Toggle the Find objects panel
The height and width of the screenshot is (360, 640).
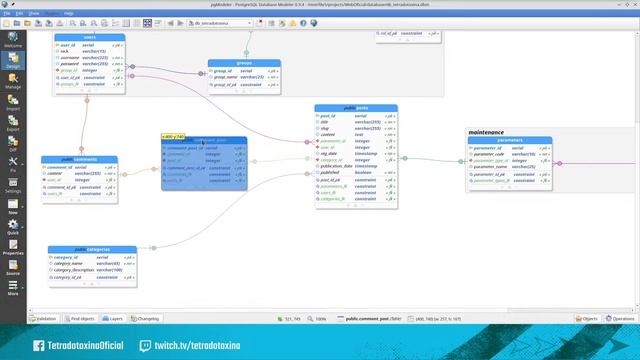tap(80, 318)
